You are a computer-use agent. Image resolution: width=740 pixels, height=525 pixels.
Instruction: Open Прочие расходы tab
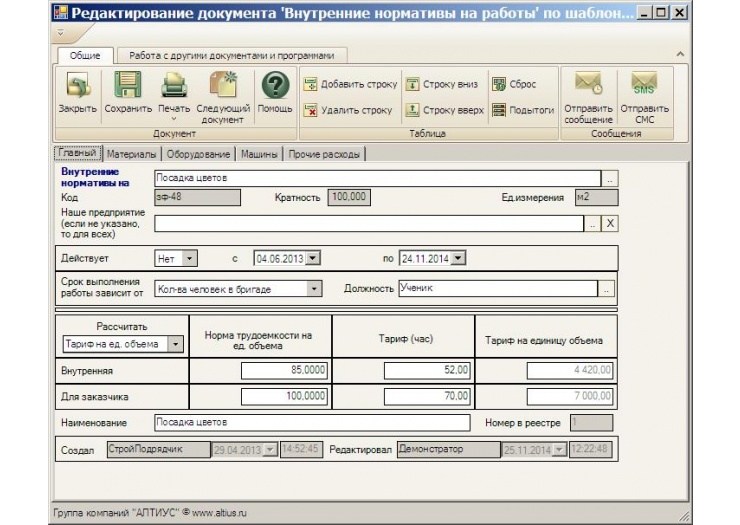[324, 154]
